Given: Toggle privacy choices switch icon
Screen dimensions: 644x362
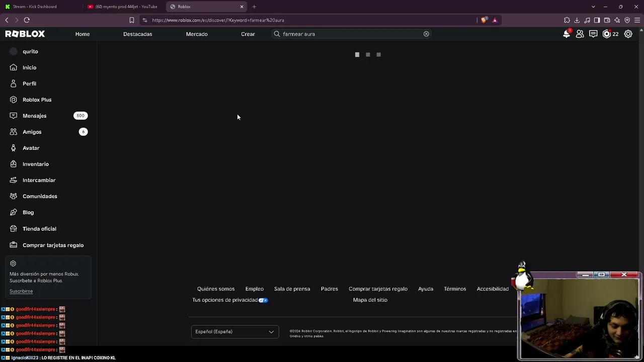Looking at the screenshot, I should (x=263, y=300).
